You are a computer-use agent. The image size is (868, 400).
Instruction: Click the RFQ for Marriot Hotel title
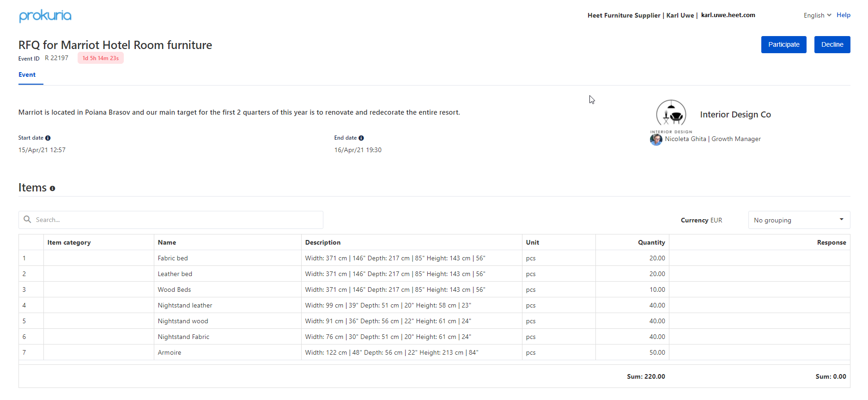point(115,45)
